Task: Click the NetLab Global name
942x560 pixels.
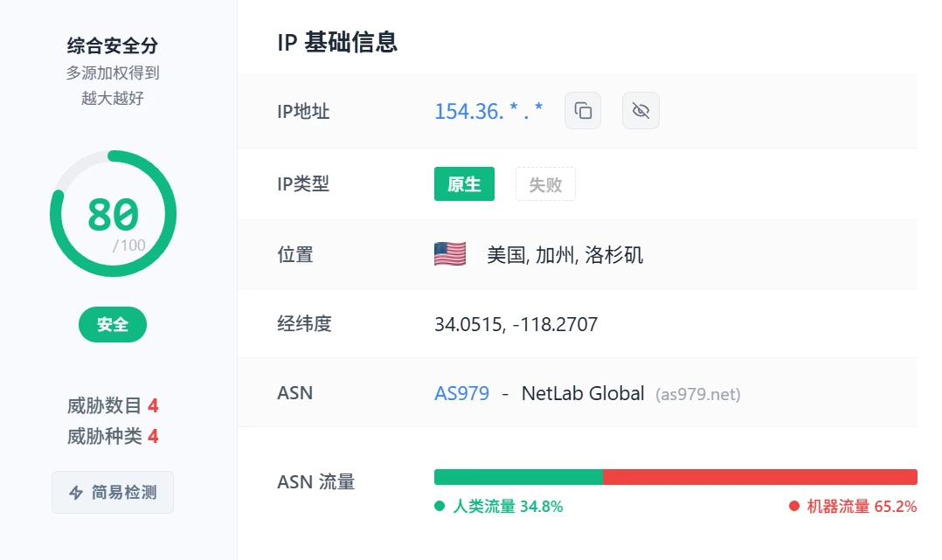Action: 583,393
